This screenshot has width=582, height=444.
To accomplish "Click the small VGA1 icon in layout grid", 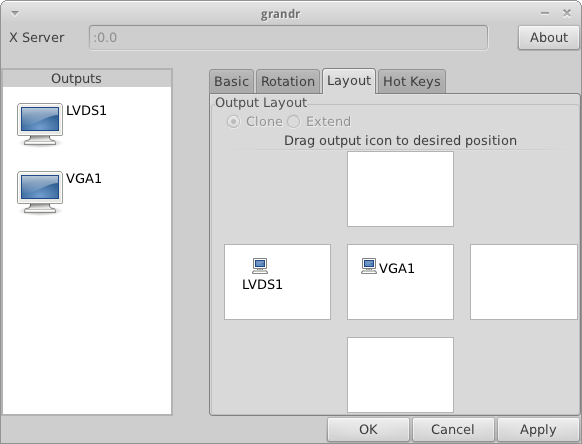I will (369, 266).
